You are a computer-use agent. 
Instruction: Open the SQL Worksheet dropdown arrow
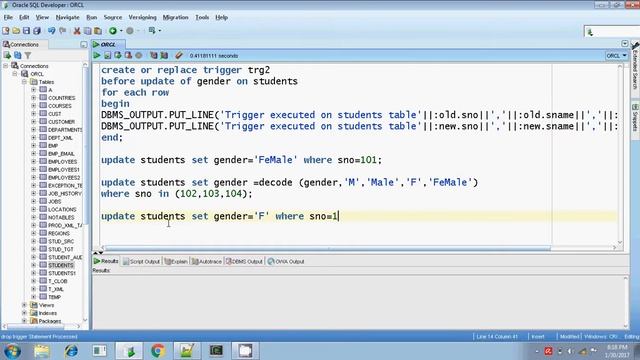click(x=160, y=31)
